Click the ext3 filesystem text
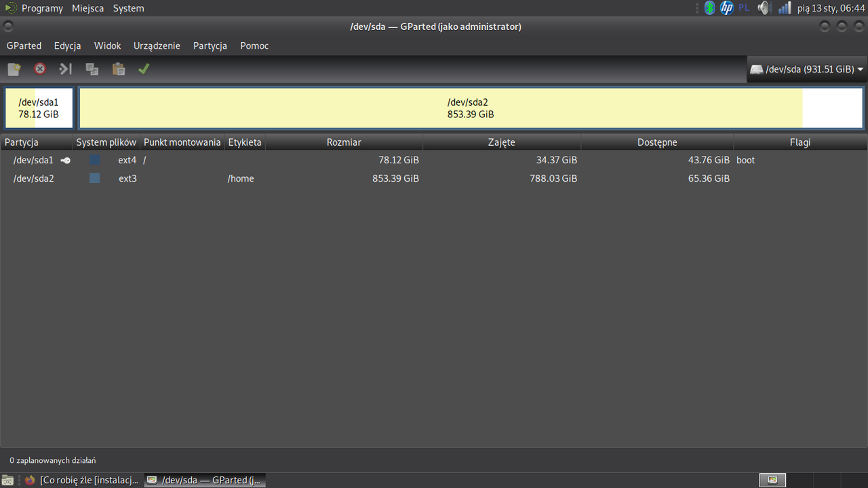The width and height of the screenshot is (868, 488). pyautogui.click(x=127, y=178)
